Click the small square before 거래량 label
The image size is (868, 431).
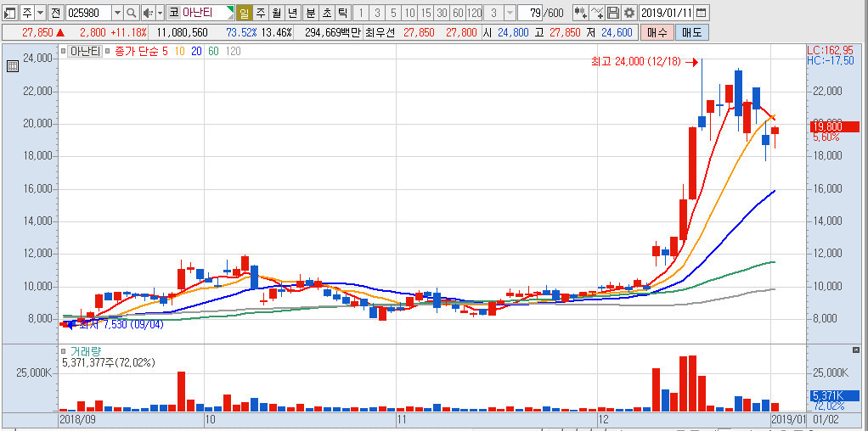(x=64, y=351)
